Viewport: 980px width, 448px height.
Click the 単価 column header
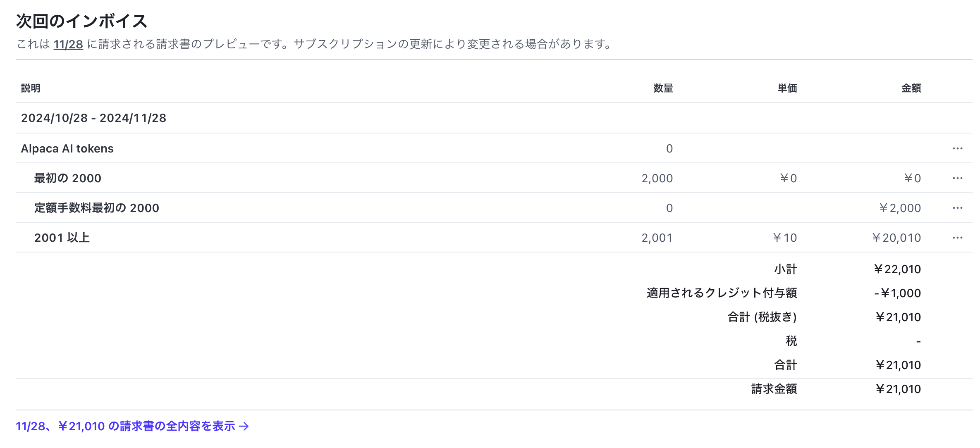(x=787, y=88)
